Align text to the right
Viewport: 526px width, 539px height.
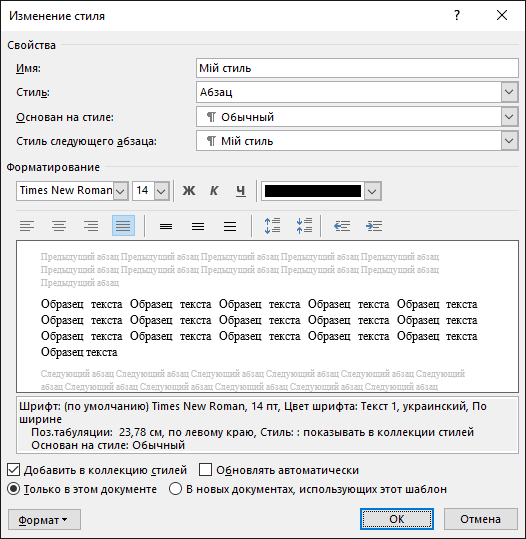(x=91, y=226)
